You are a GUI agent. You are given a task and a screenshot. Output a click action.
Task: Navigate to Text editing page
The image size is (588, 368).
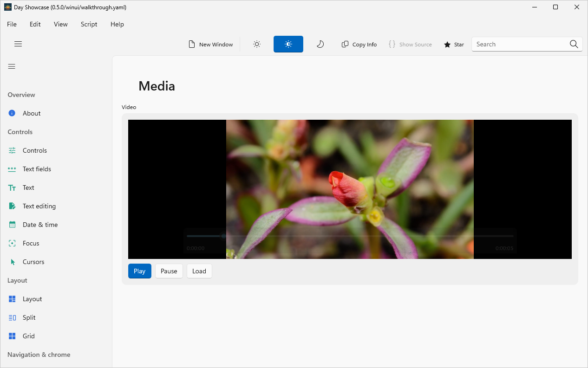[x=56, y=206]
